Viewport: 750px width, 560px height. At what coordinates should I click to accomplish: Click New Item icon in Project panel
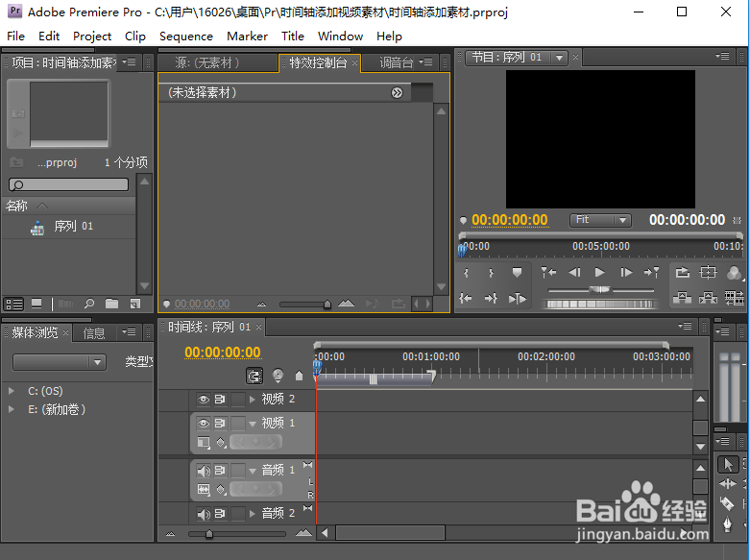(135, 304)
